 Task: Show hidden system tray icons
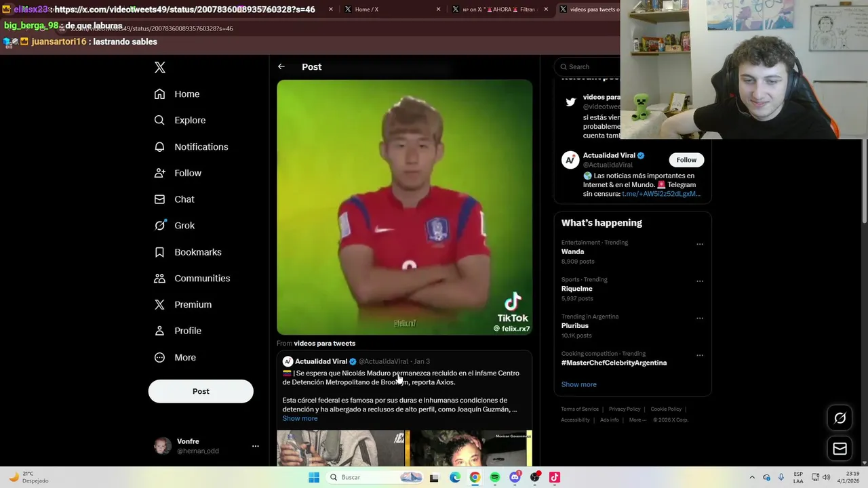[751, 477]
